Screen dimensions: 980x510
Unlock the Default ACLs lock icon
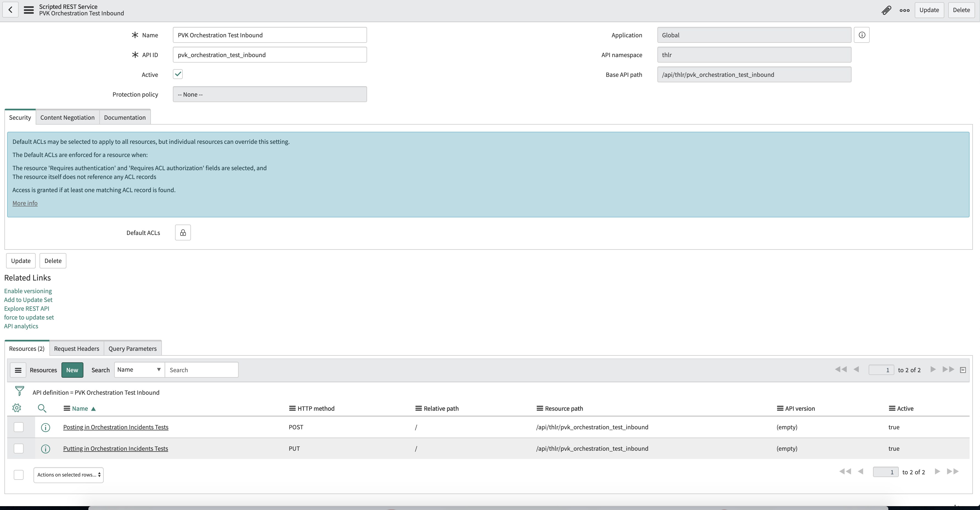tap(183, 232)
